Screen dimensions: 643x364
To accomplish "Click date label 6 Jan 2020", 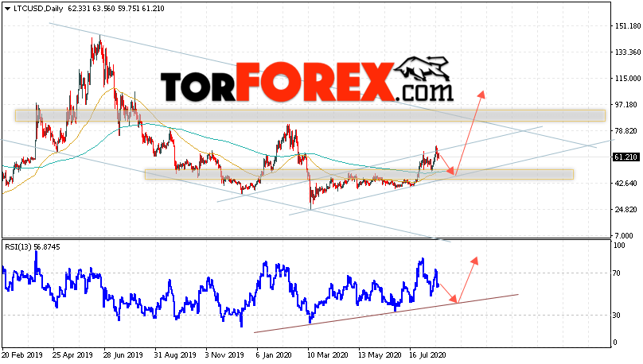I will tap(274, 355).
